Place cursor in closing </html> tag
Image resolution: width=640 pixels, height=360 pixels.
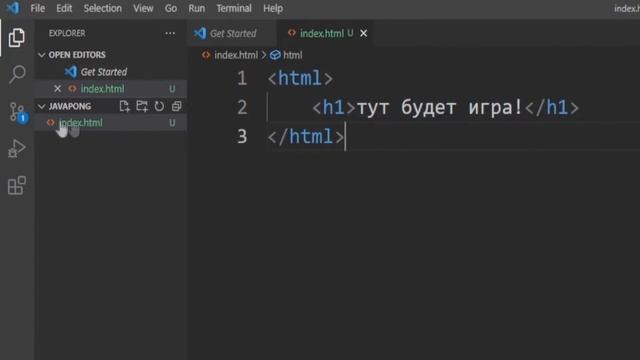(306, 136)
